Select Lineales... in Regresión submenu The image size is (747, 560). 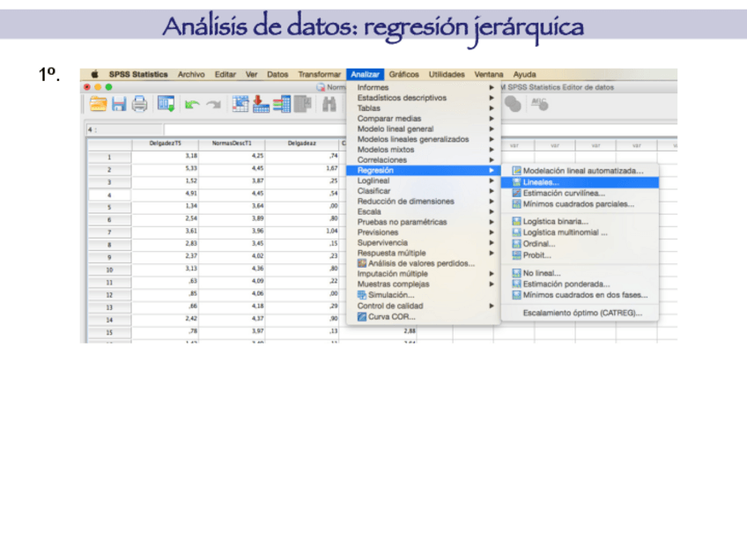[541, 182]
